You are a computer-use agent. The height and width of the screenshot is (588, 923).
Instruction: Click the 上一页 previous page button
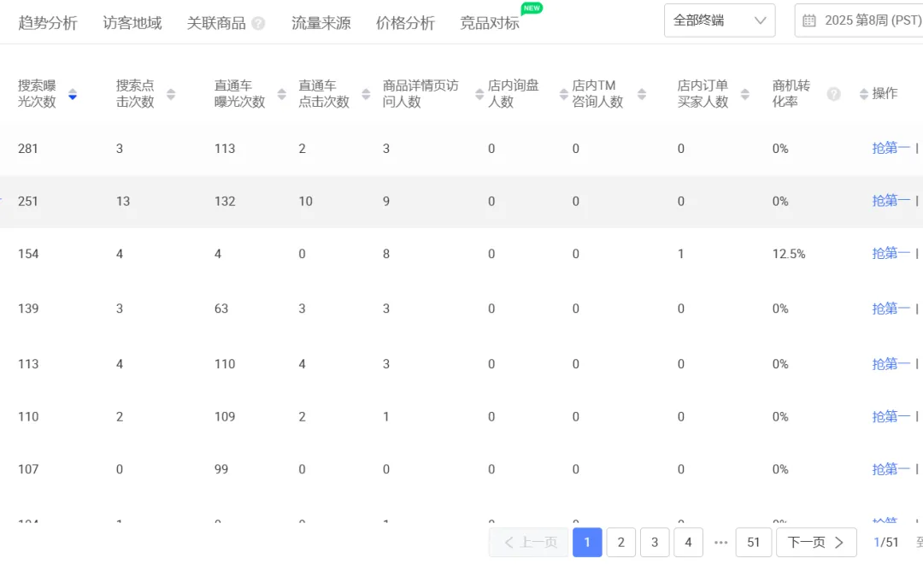tap(529, 542)
